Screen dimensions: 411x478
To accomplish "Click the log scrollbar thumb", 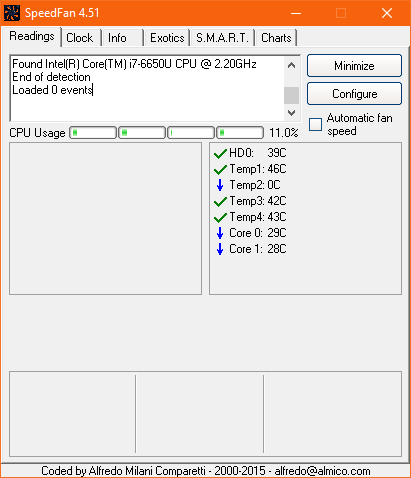I will click(291, 96).
